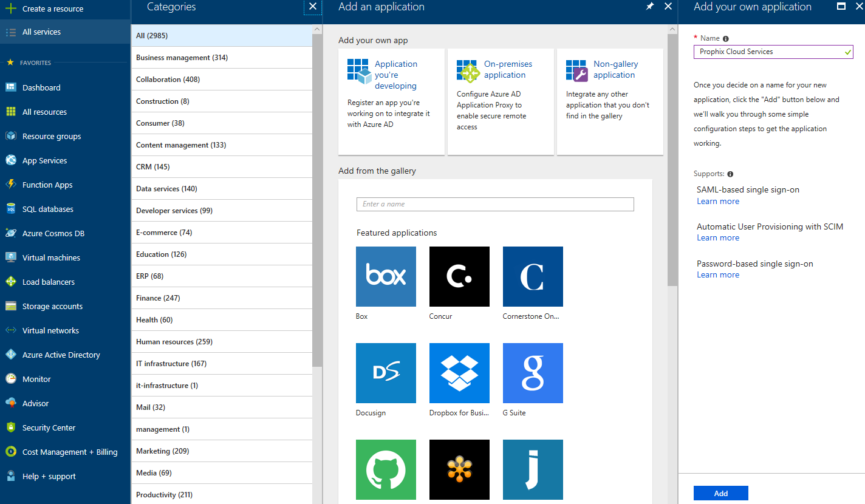Select the Business management (314) category

222,58
